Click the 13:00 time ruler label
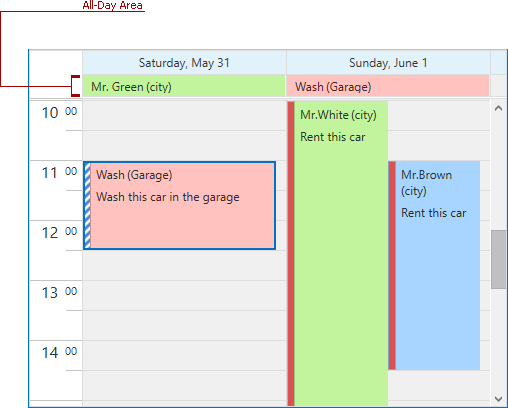This screenshot has height=408, width=508. pyautogui.click(x=59, y=293)
